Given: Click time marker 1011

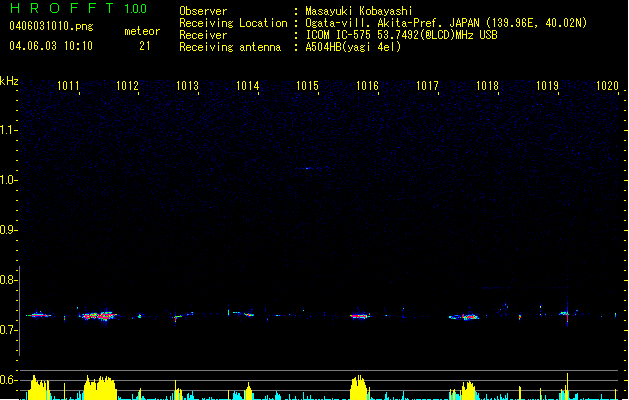Looking at the screenshot, I should 68,86.
